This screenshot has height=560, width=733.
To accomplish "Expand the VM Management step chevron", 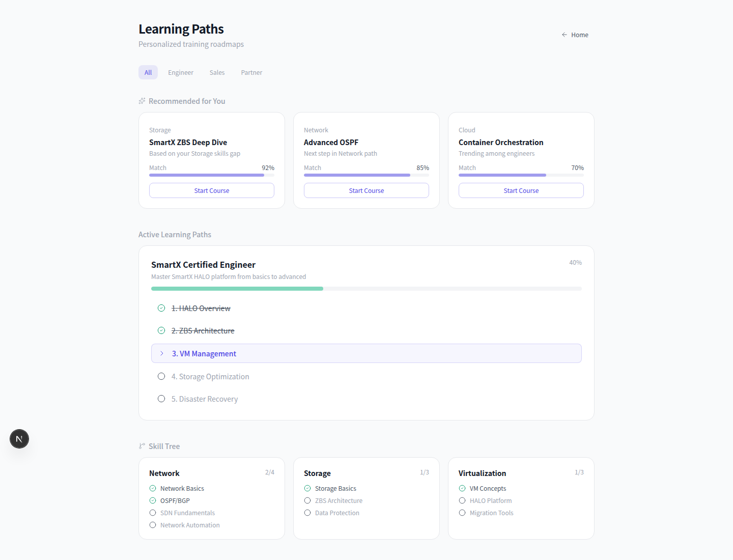I will (162, 353).
